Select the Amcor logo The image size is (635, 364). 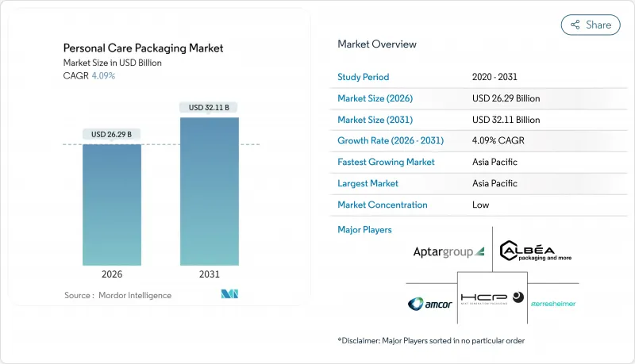(431, 304)
